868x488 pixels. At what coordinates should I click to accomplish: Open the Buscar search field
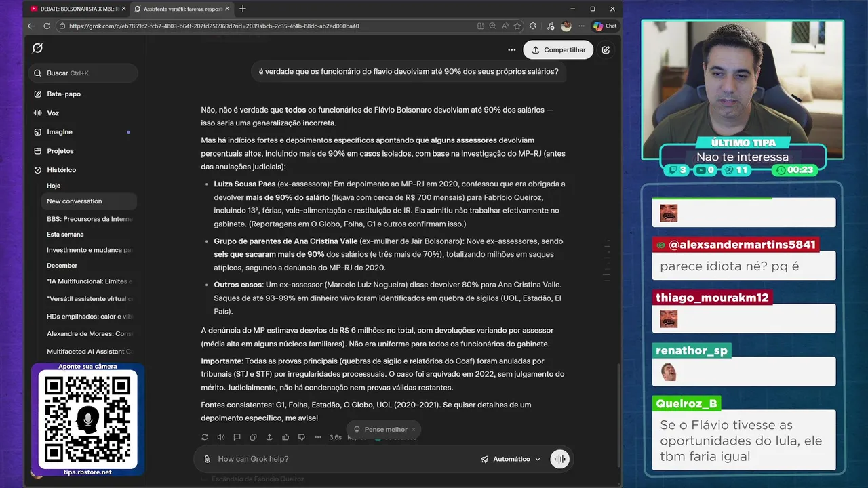click(x=84, y=73)
